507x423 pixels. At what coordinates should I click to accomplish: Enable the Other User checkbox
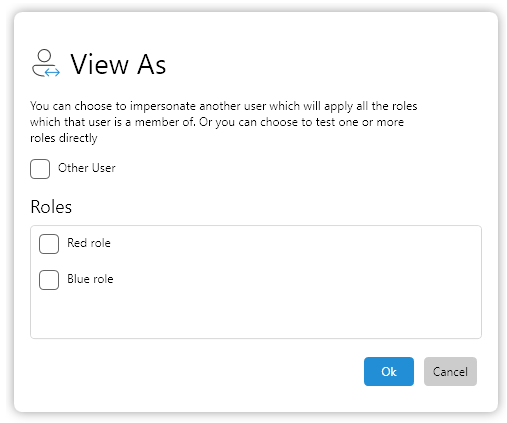[40, 169]
